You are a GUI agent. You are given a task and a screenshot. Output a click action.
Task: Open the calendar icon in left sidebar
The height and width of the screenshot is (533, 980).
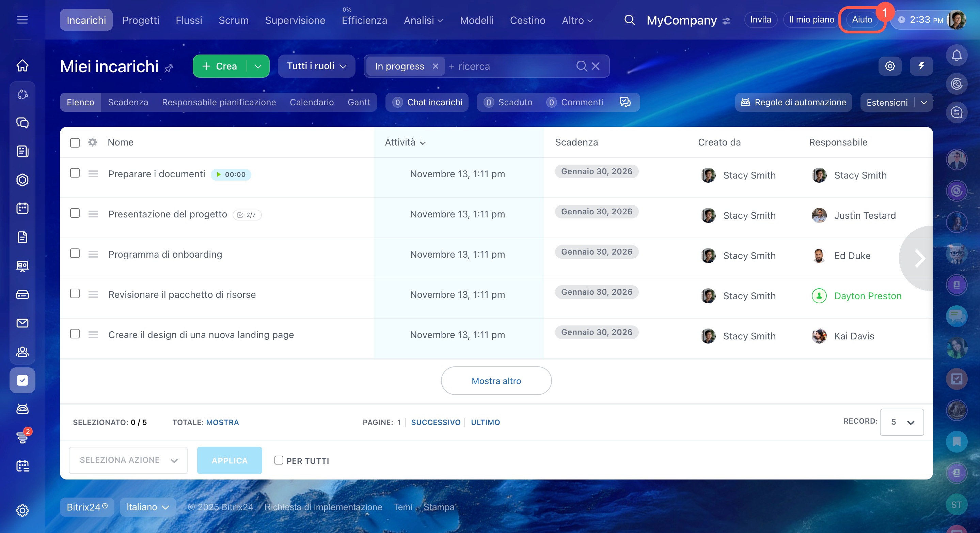click(x=22, y=208)
